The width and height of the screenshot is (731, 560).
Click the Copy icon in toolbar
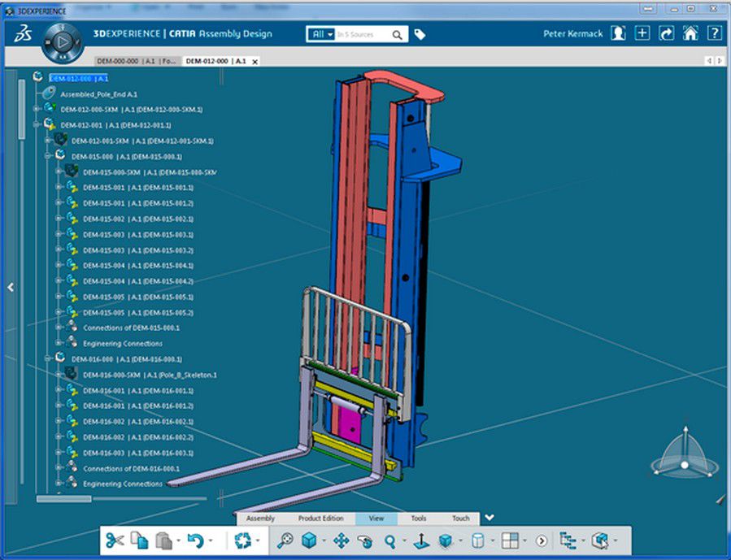[139, 540]
